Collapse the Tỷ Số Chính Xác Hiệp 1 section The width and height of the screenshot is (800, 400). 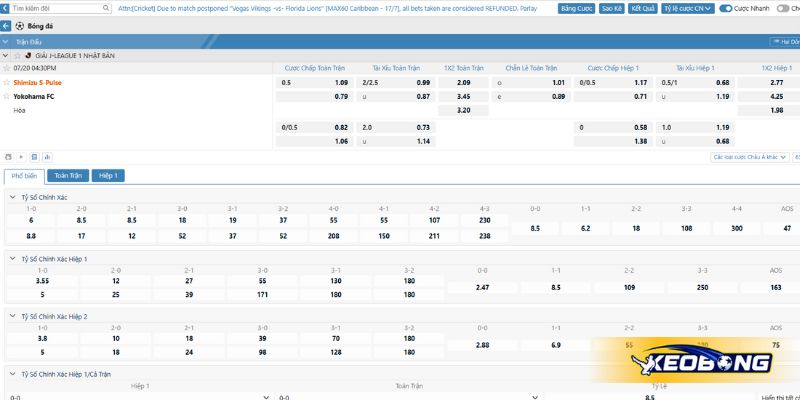pyautogui.click(x=12, y=258)
